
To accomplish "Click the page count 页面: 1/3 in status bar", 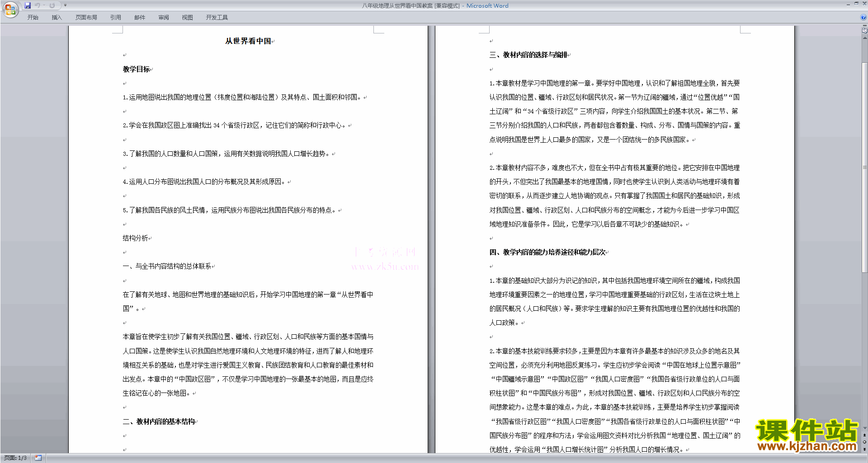I will (15, 458).
